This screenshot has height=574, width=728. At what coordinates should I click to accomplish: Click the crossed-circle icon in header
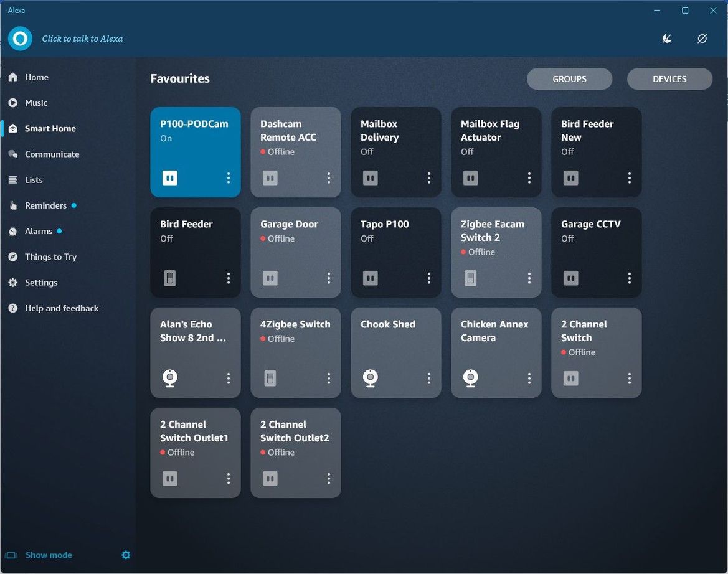[702, 39]
